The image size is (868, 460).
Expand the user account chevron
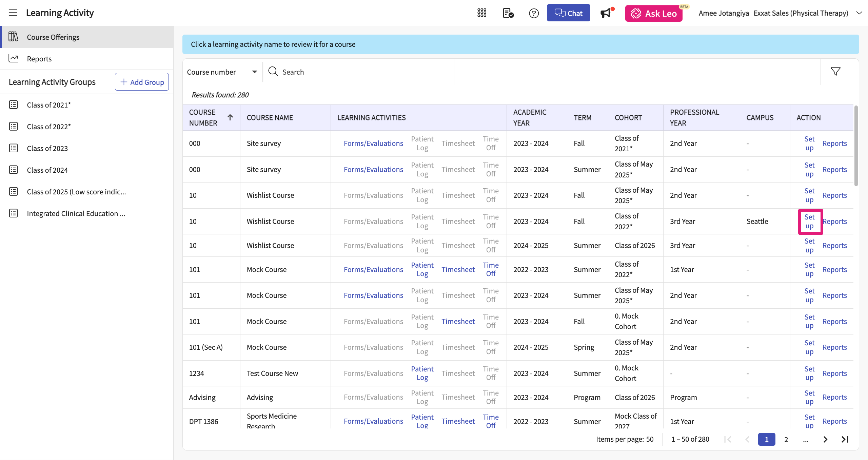859,13
